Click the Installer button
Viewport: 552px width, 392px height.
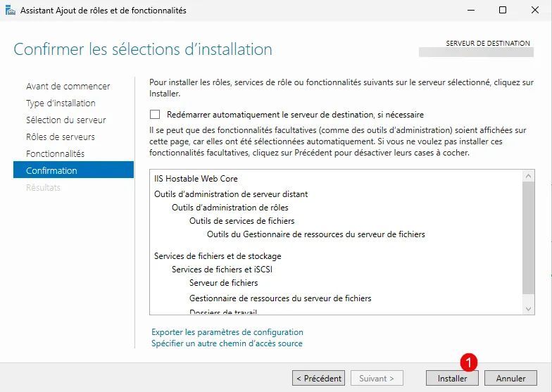coord(452,378)
